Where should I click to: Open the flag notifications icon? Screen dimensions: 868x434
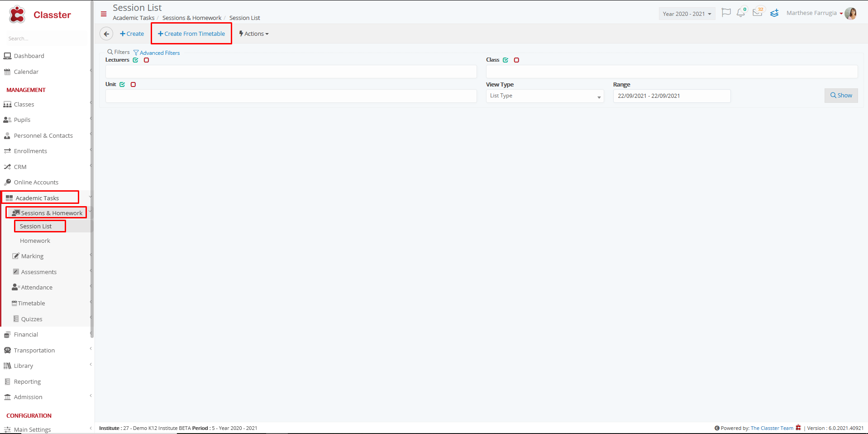pos(726,13)
